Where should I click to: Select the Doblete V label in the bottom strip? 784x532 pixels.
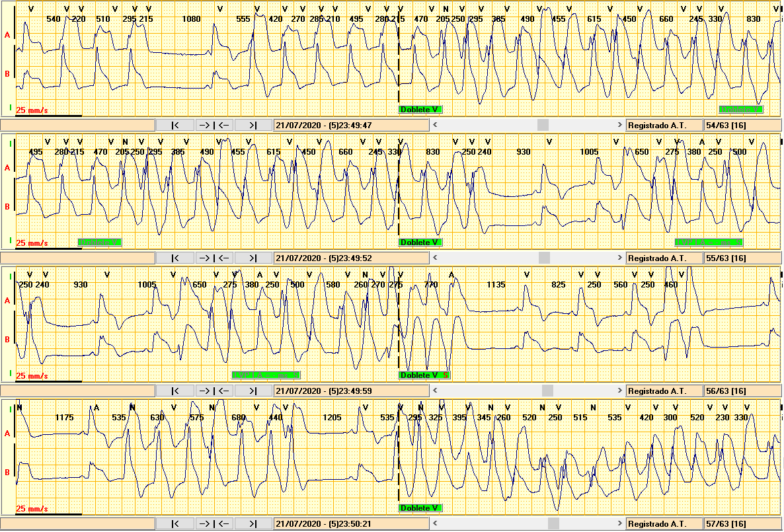coord(420,508)
